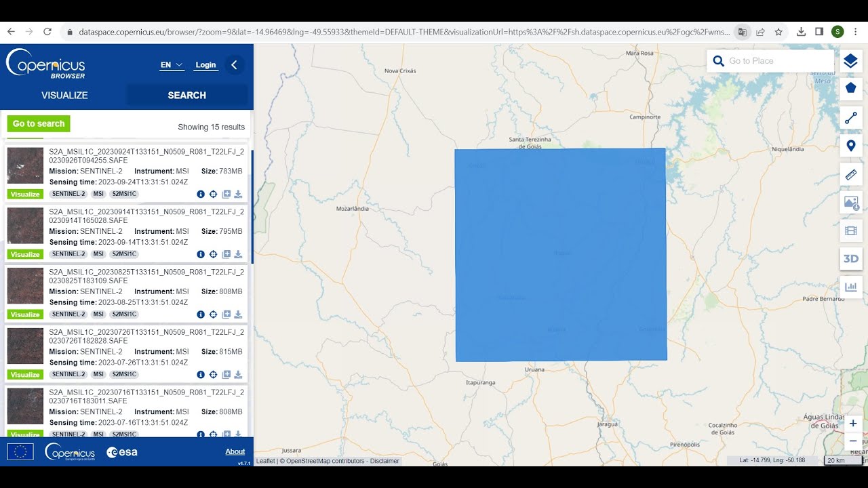Click the results list scrollbar
This screenshot has width=868, height=488.
point(252,207)
